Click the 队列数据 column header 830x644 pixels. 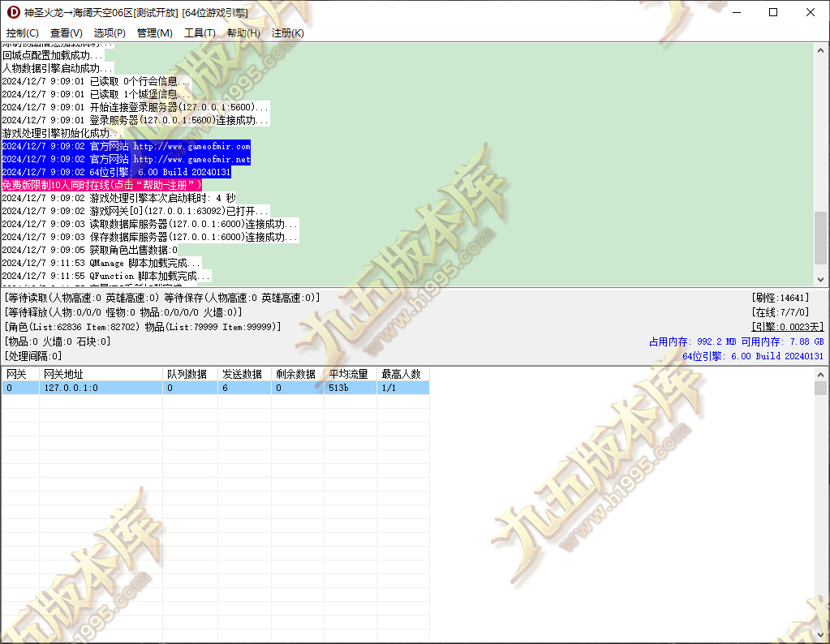(x=191, y=374)
